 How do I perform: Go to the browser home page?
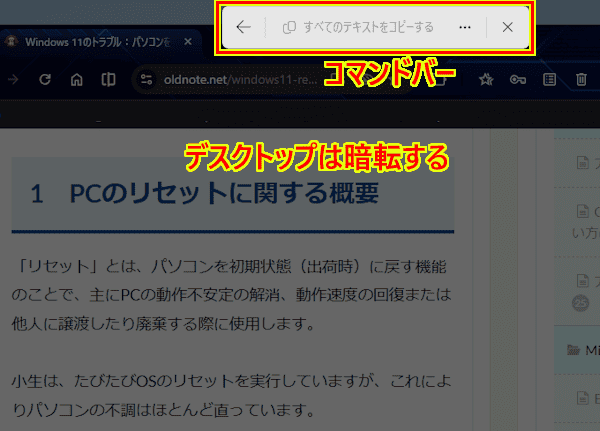coord(76,79)
